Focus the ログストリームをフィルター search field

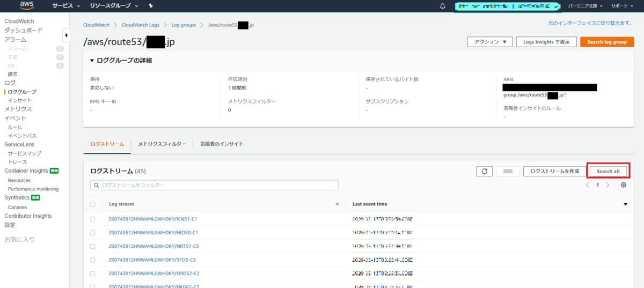(214, 185)
